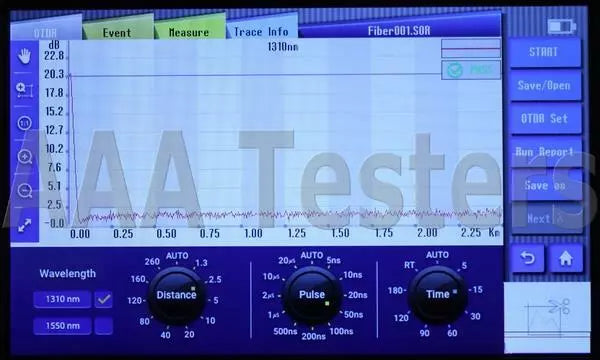
Task: Tap the 1310nm trace label
Action: click(283, 47)
